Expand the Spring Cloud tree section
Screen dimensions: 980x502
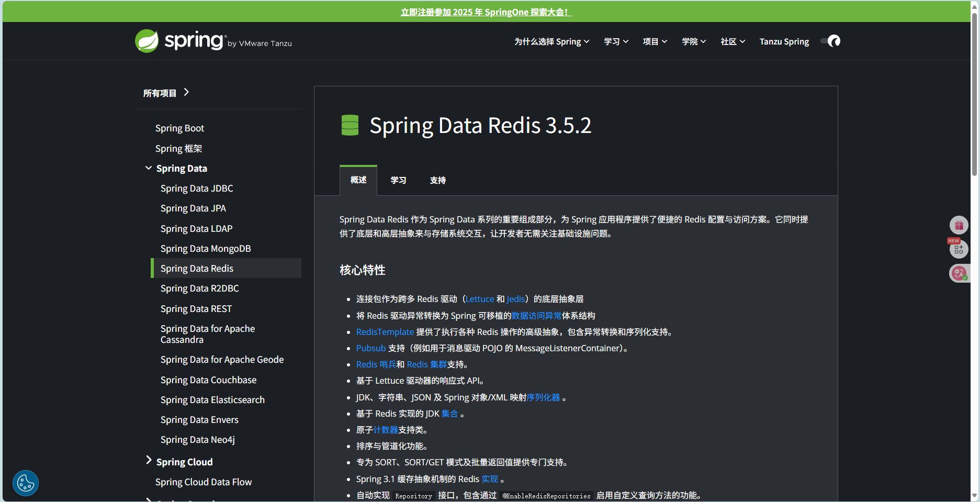149,461
